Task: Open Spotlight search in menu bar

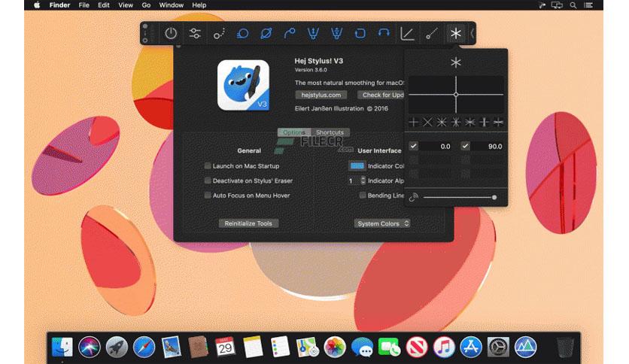Action: click(x=573, y=5)
